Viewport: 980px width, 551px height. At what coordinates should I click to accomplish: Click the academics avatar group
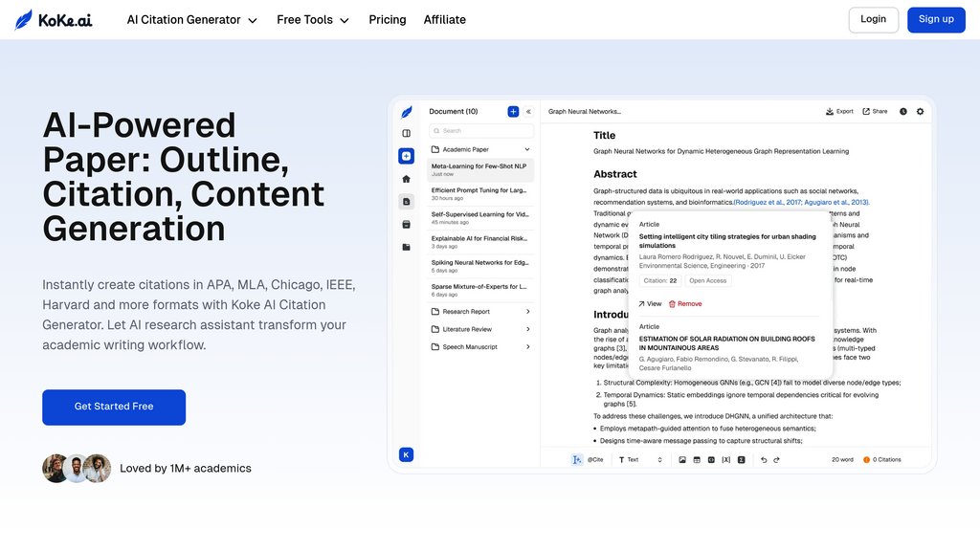(77, 468)
